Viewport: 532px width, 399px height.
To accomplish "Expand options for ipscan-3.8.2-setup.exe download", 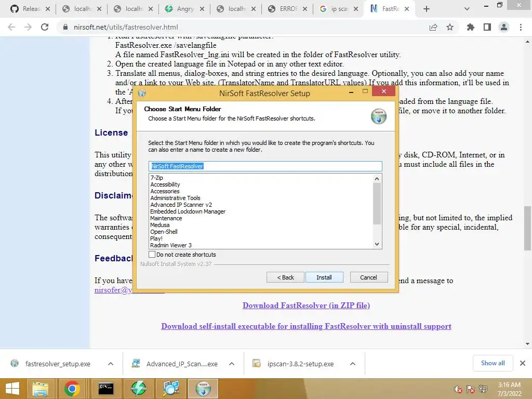I will [x=353, y=364].
